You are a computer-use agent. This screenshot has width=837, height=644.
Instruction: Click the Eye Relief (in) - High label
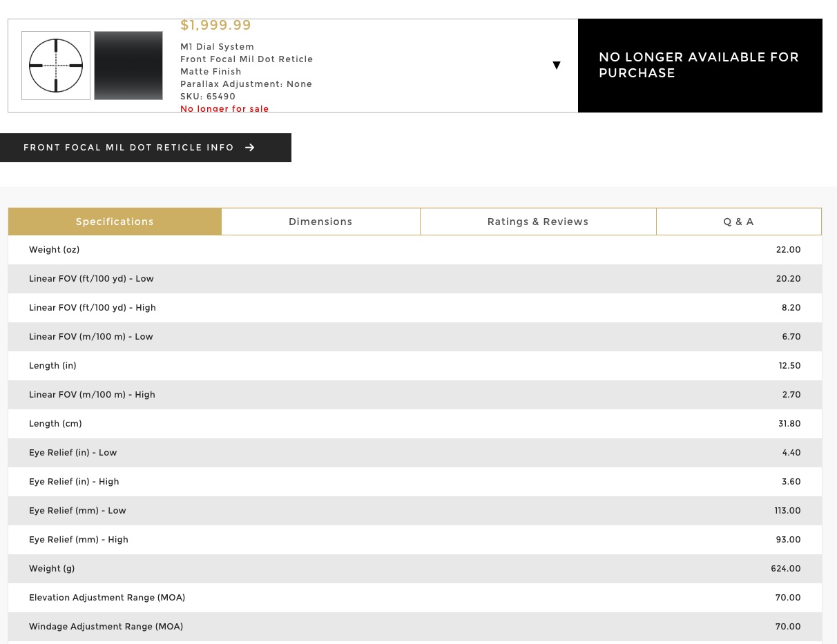pos(74,482)
